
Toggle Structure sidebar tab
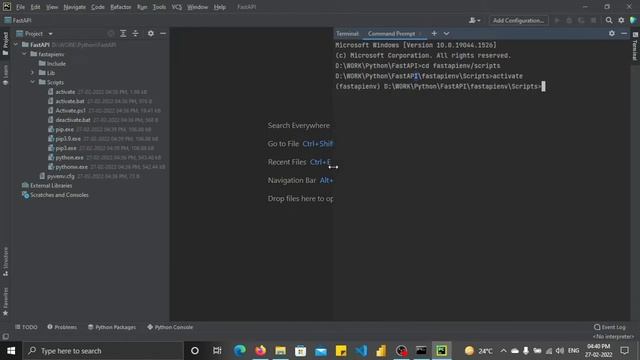tap(5, 261)
